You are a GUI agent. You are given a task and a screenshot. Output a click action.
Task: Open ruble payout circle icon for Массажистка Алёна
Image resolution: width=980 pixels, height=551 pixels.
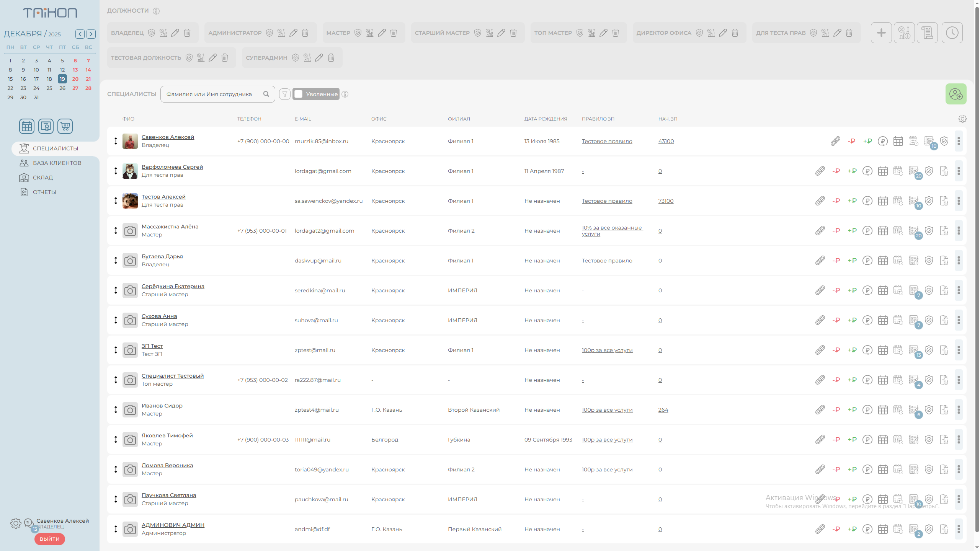coord(867,231)
